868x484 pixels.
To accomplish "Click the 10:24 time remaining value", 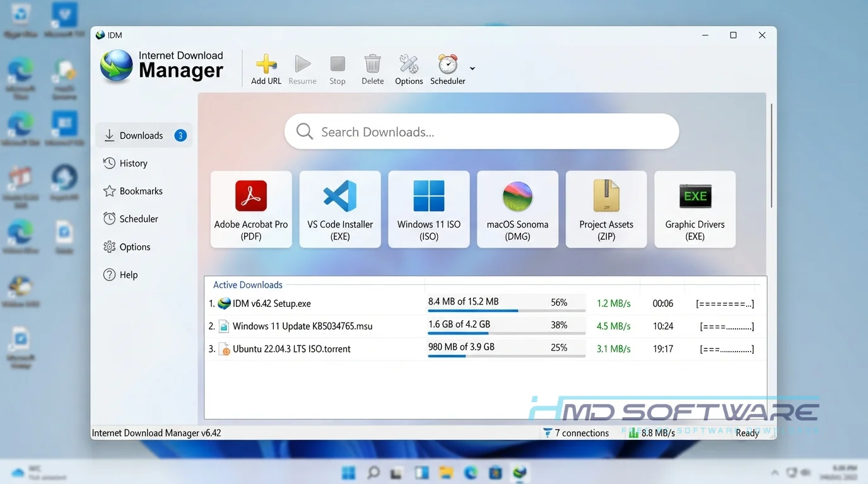I will [663, 326].
